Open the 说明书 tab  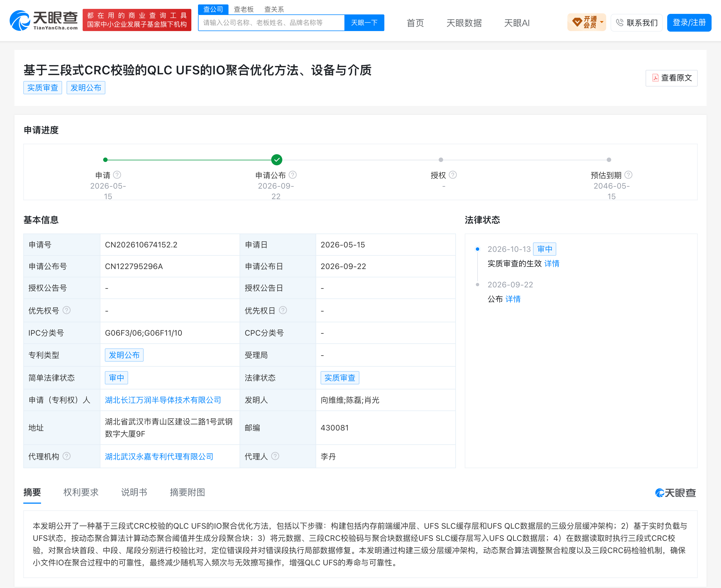tap(134, 492)
